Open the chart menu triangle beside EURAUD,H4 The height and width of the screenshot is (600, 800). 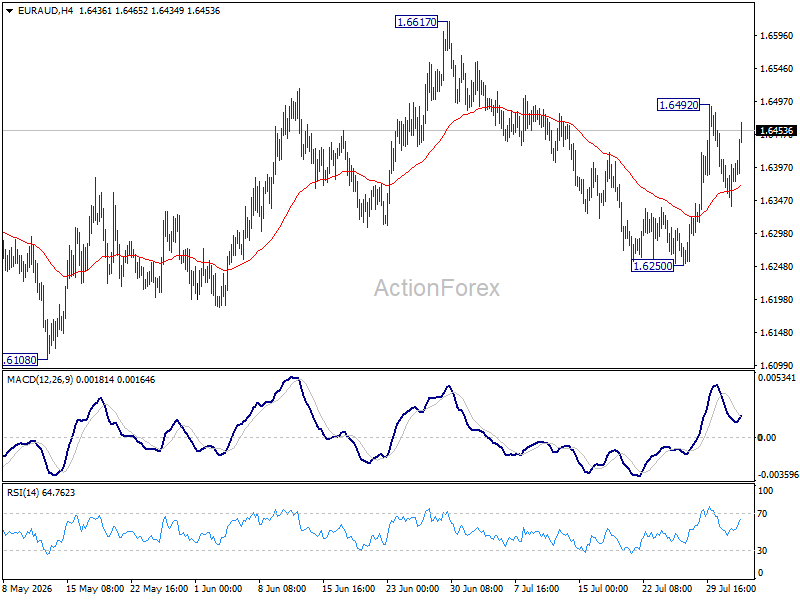click(x=10, y=11)
